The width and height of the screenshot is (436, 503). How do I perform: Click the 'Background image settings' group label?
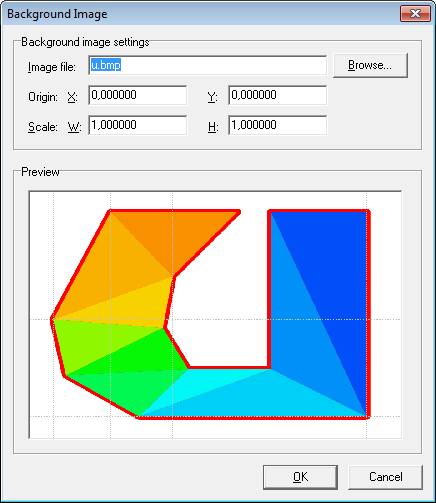pos(85,42)
